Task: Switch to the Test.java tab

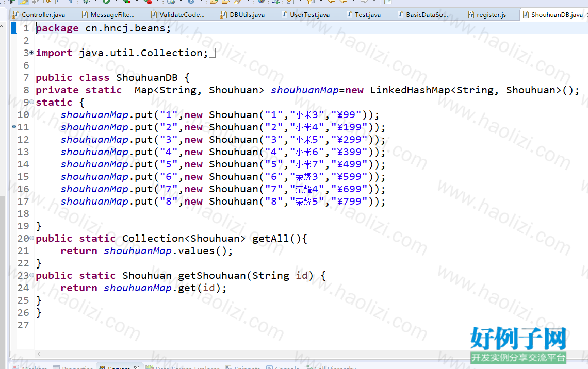Action: [x=364, y=14]
